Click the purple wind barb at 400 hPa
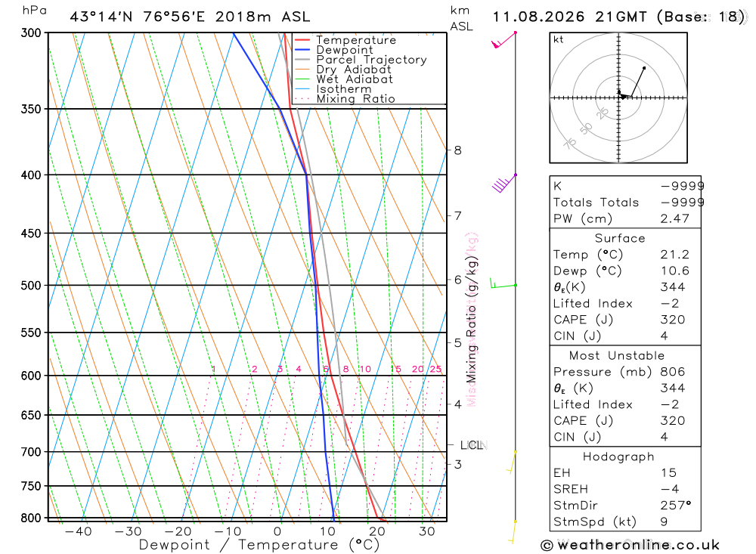The height and width of the screenshot is (554, 756). [x=503, y=183]
